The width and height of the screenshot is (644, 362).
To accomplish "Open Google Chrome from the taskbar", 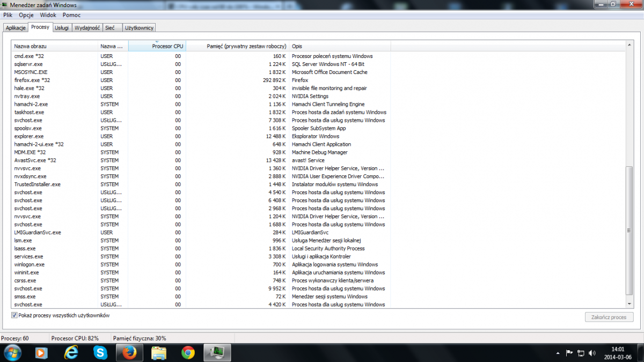I will pos(188,352).
